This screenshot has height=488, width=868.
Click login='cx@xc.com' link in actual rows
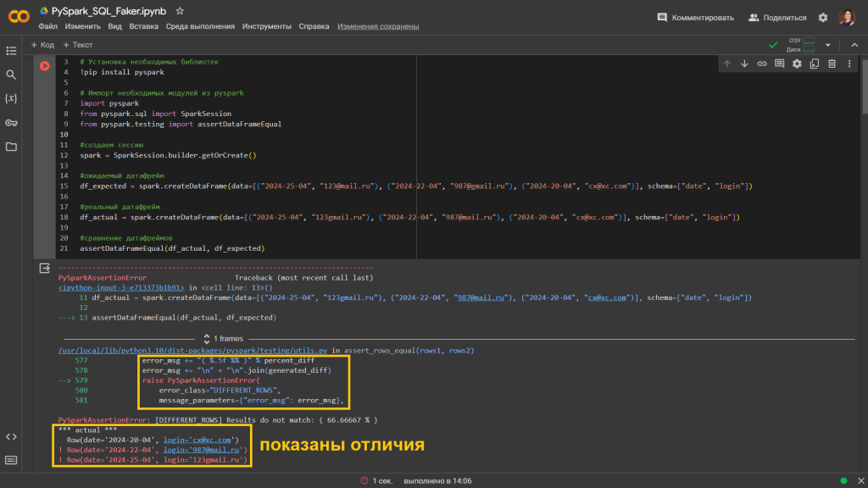point(197,440)
